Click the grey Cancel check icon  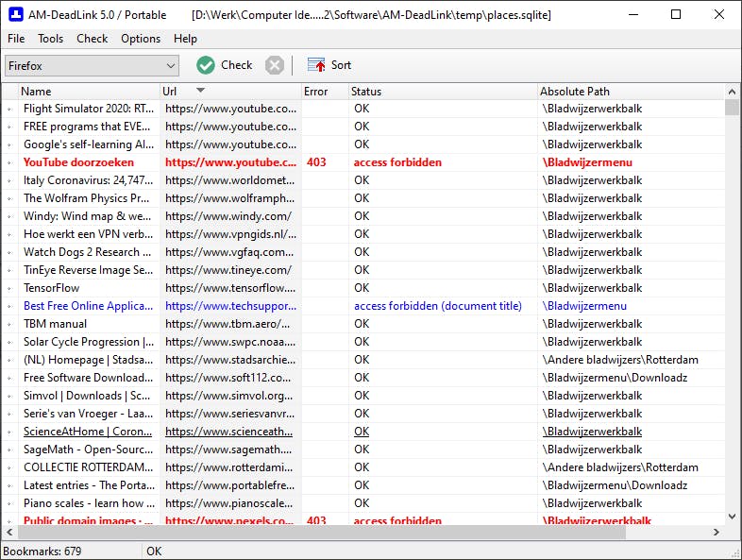coord(275,65)
